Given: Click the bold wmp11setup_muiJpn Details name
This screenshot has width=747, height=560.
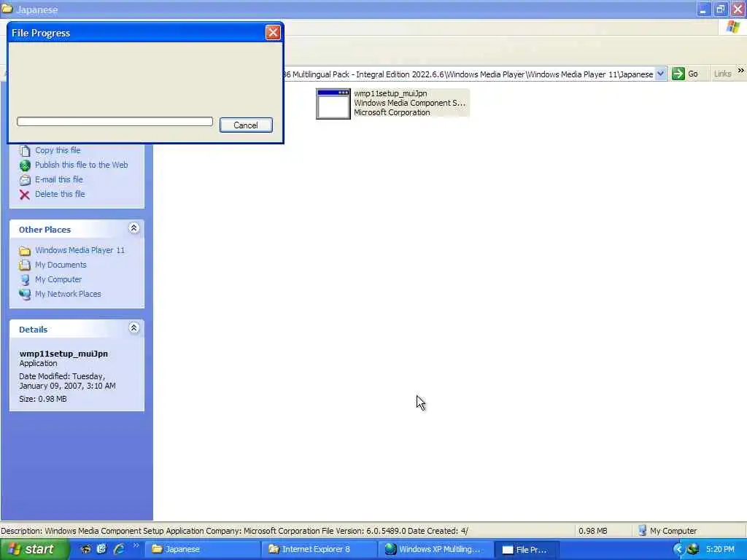Looking at the screenshot, I should (63, 354).
